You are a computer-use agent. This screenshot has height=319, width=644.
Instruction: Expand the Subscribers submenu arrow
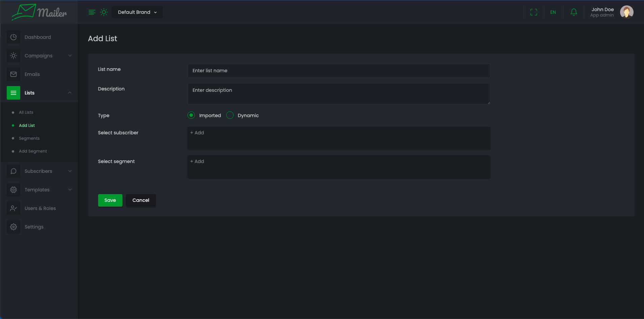pos(70,171)
